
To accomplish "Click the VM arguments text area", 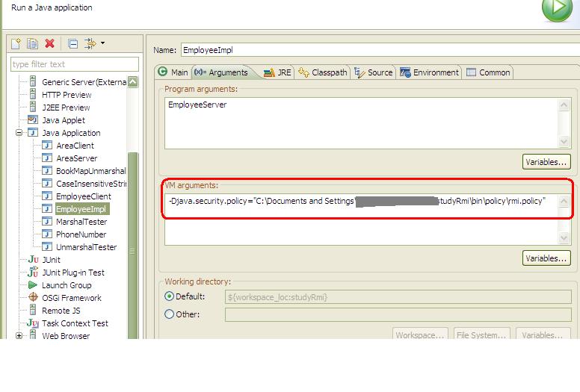I will click(361, 220).
